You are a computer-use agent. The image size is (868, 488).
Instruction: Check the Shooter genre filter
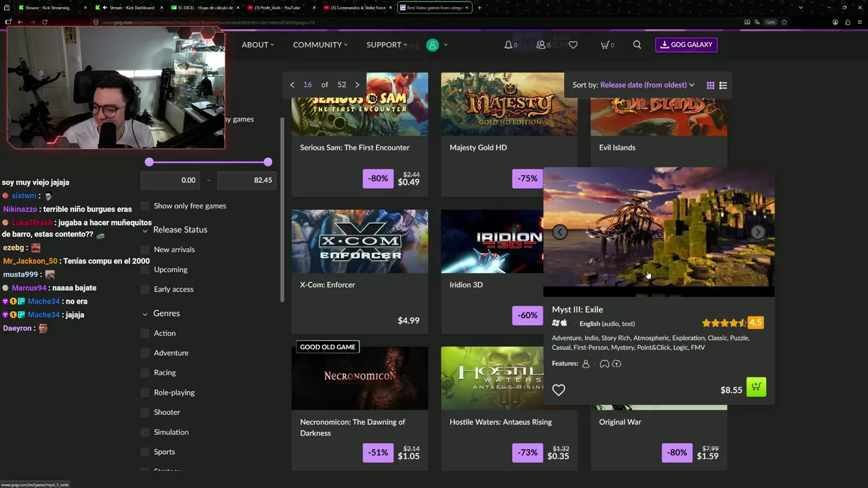click(x=145, y=412)
